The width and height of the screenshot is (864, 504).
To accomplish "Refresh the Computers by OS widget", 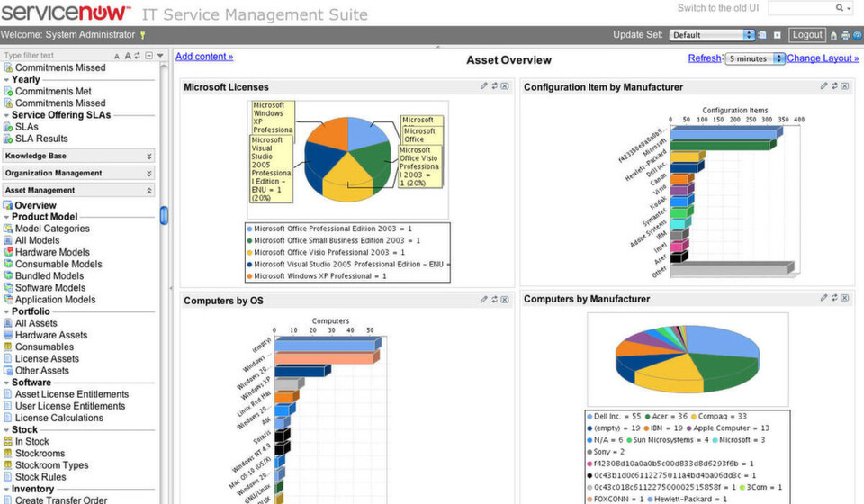I will point(495,299).
